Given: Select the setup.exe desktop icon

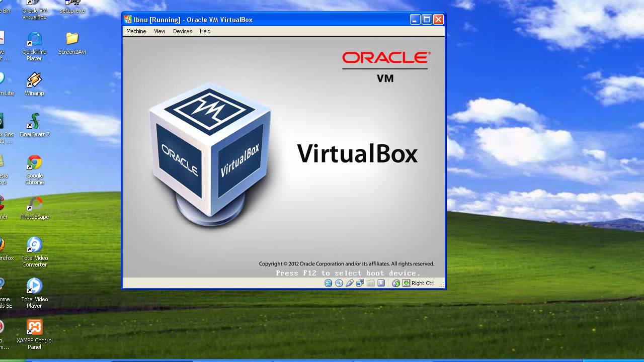Looking at the screenshot, I should [x=72, y=7].
